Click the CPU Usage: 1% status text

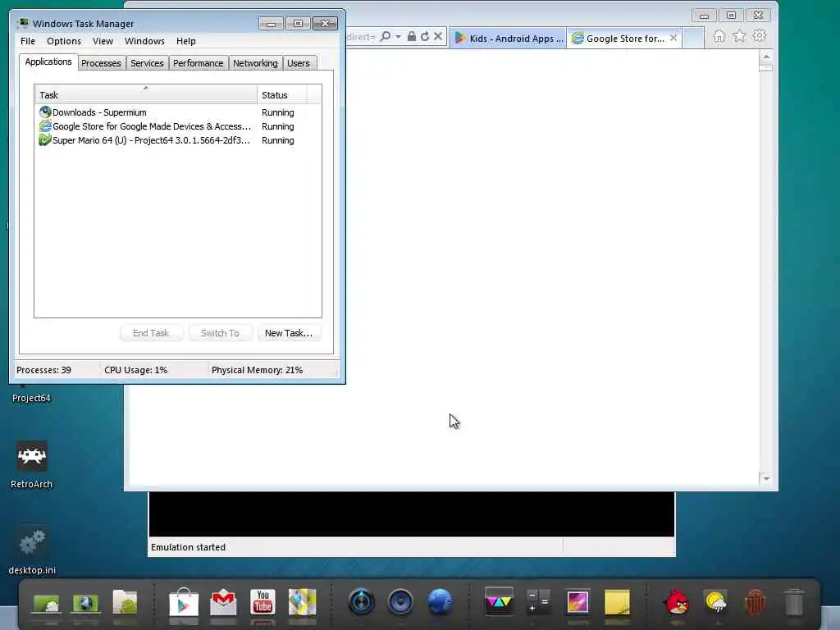coord(136,370)
